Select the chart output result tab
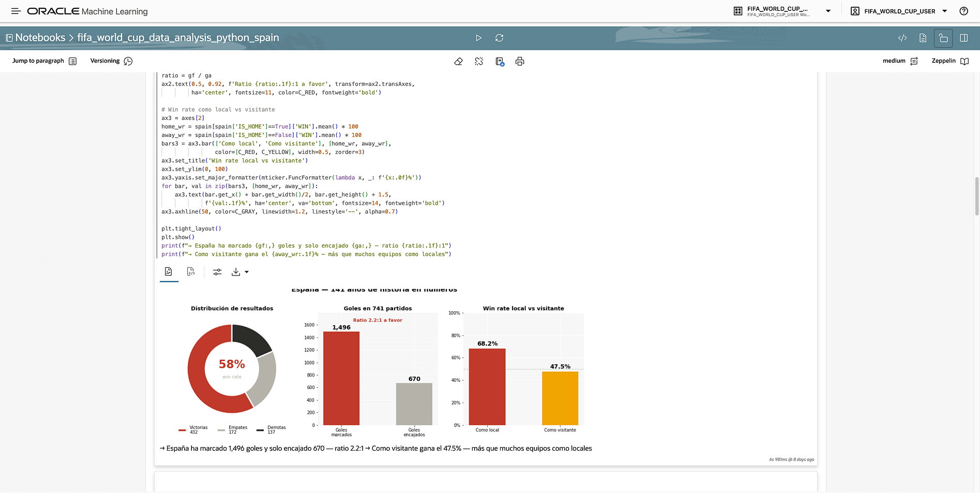980x493 pixels. point(169,272)
